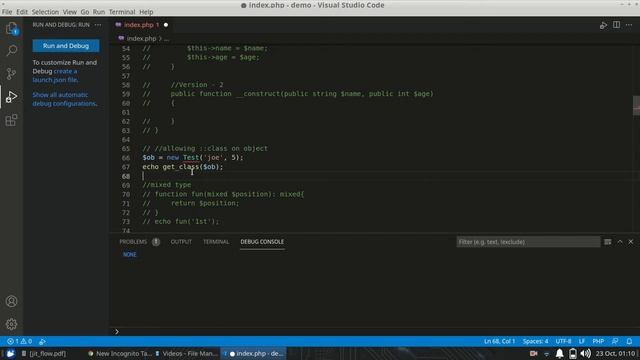640x360 pixels.
Task: Open volume control in system tray
Action: [x=585, y=354]
